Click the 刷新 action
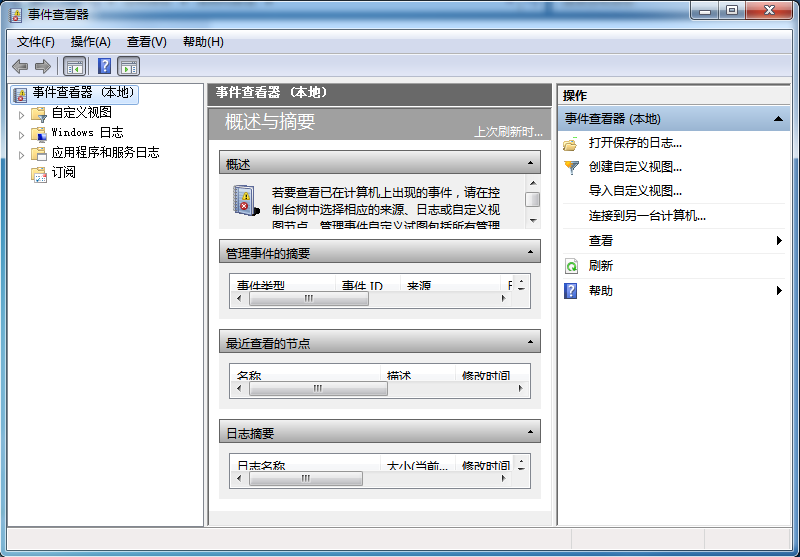Image resolution: width=800 pixels, height=557 pixels. [601, 266]
